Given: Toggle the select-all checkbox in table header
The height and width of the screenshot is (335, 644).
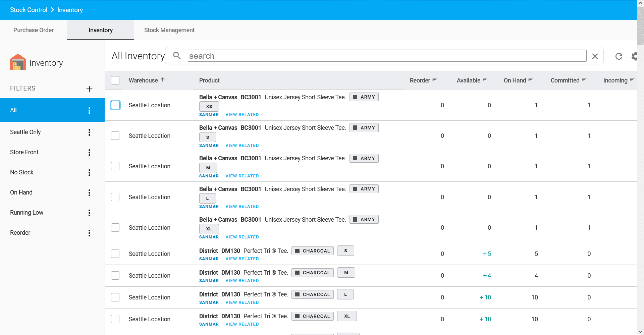Looking at the screenshot, I should 115,80.
